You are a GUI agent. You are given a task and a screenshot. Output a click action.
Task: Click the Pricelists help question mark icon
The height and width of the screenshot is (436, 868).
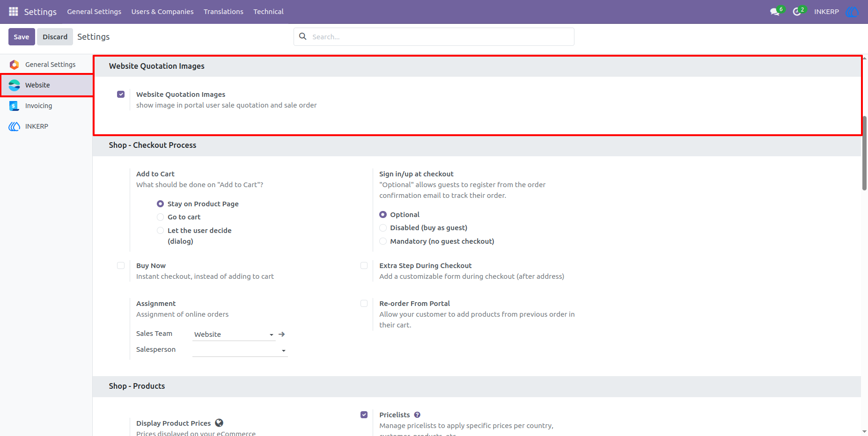(x=417, y=415)
